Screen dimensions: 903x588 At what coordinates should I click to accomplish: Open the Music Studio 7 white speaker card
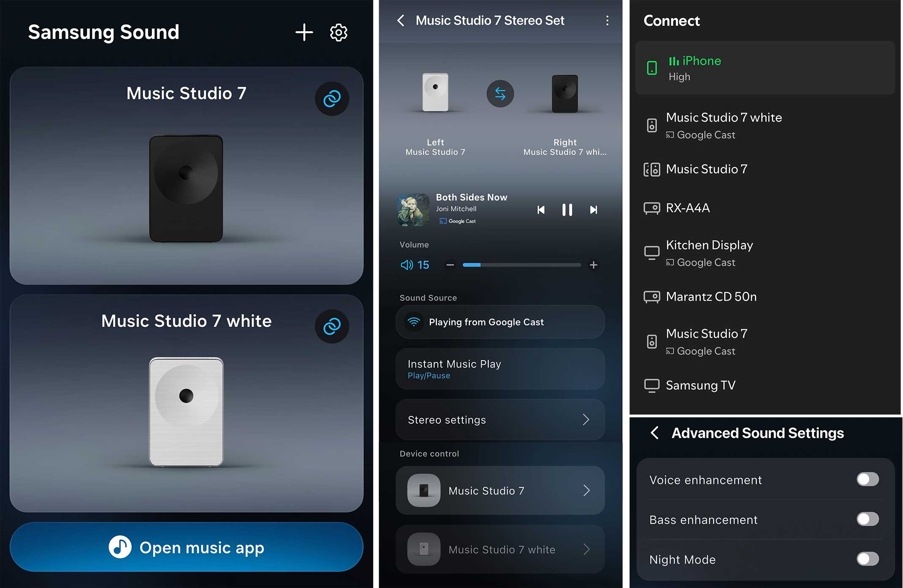point(186,404)
